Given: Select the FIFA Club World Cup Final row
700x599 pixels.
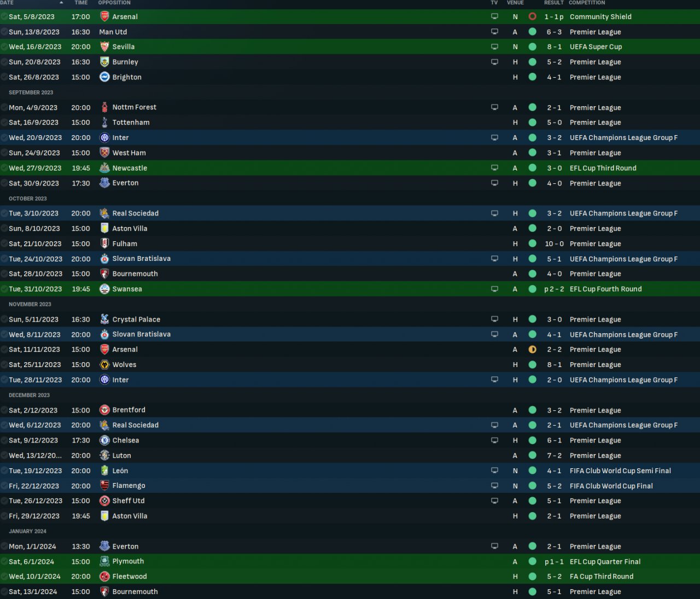Looking at the screenshot, I should click(x=350, y=486).
